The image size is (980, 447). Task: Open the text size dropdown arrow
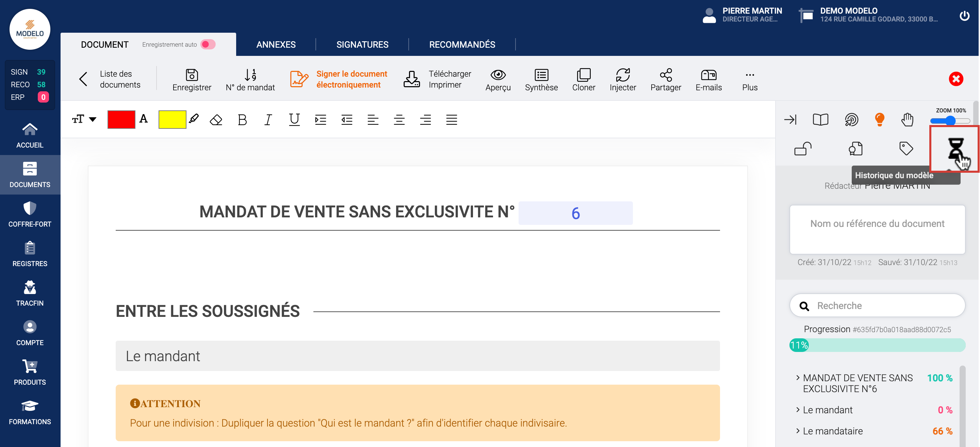pyautogui.click(x=93, y=120)
